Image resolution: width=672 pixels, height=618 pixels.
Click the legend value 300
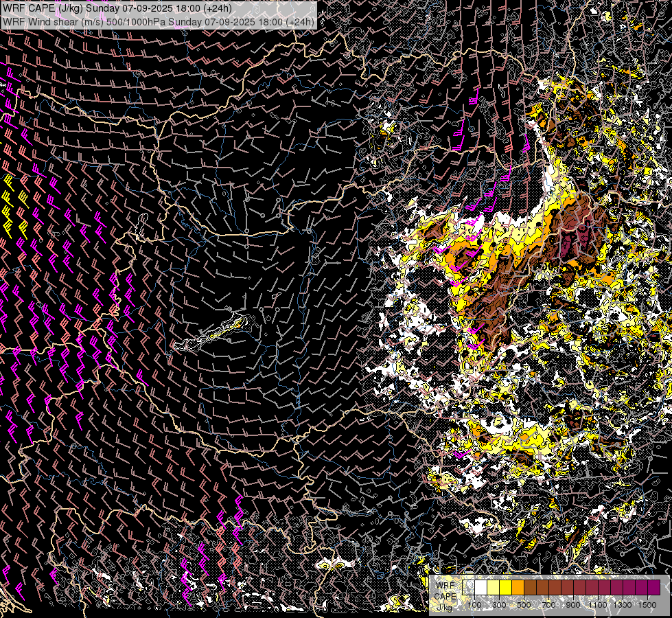[x=499, y=605]
